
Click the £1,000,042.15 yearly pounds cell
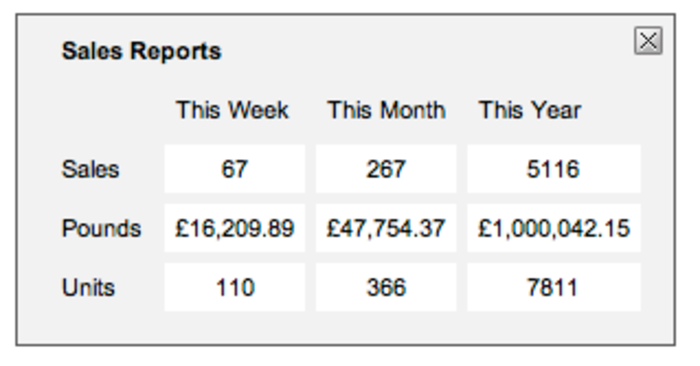(554, 228)
